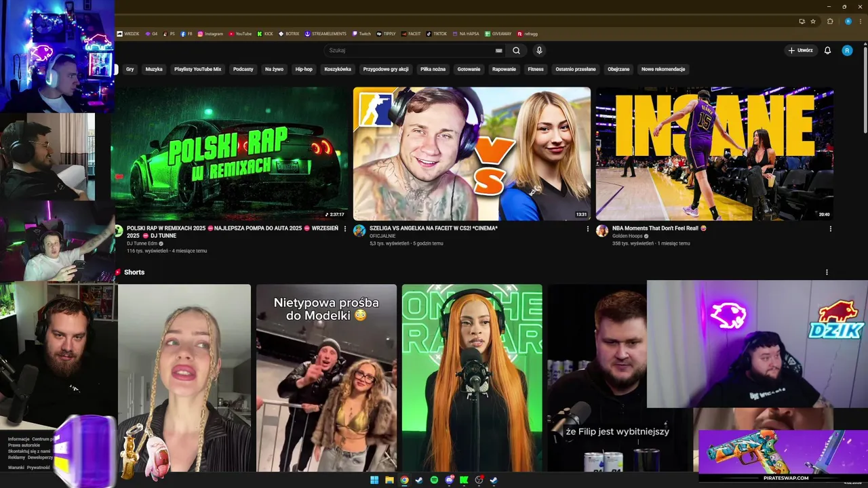
Task: Open the Nietypowa prośba do Modelki short
Action: pos(326,378)
